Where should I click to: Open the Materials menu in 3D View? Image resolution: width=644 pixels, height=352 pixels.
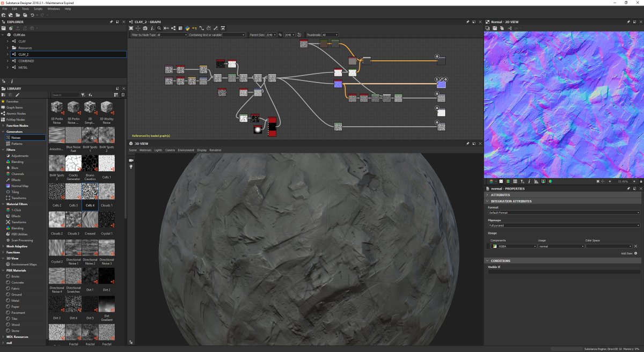pos(145,150)
